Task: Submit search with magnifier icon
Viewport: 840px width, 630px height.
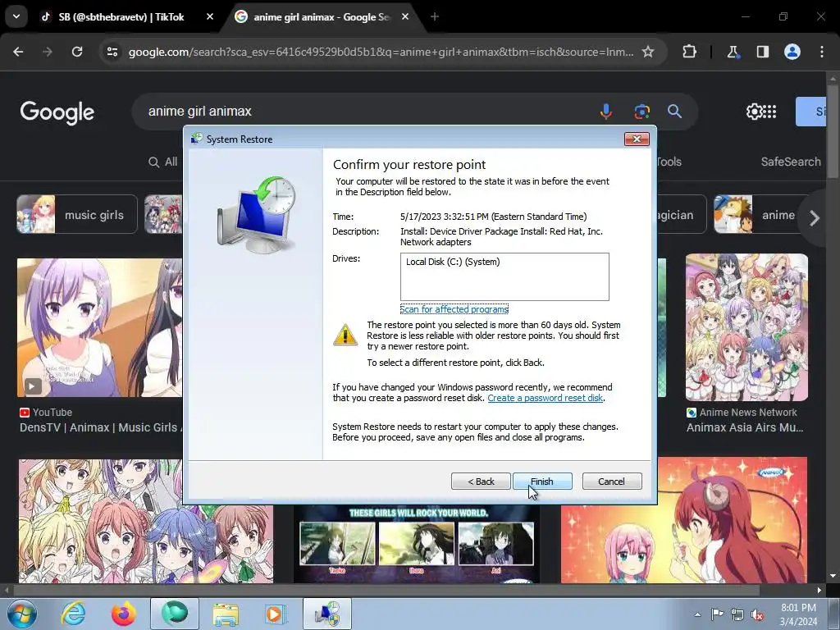Action: pyautogui.click(x=674, y=112)
